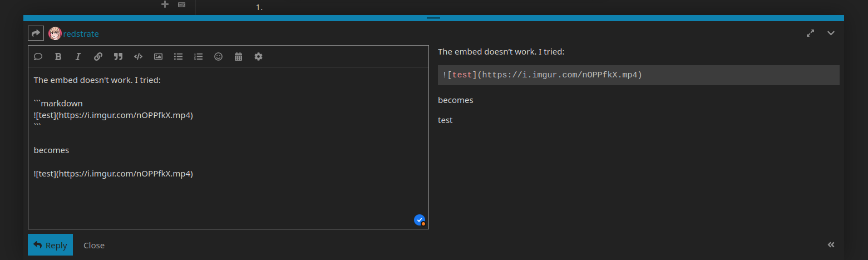Collapse the composer with the chevron
The height and width of the screenshot is (260, 868).
(831, 33)
